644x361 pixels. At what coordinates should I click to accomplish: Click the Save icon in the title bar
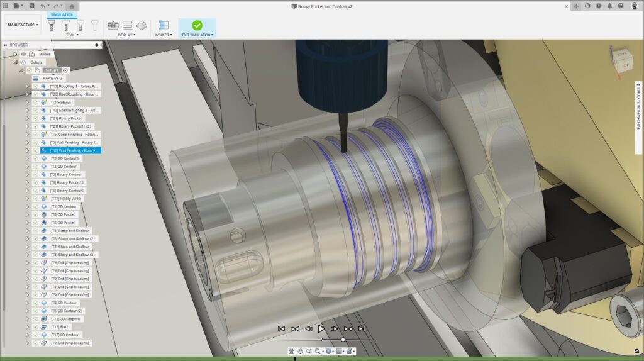30,6
